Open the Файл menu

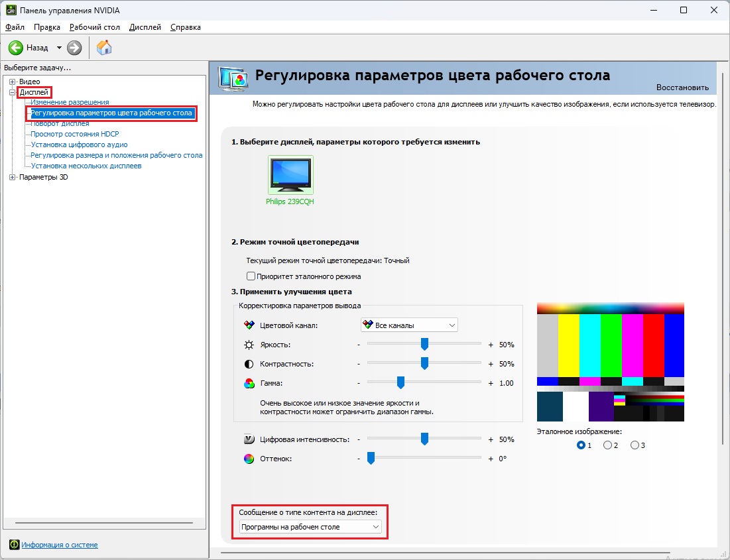coord(15,27)
